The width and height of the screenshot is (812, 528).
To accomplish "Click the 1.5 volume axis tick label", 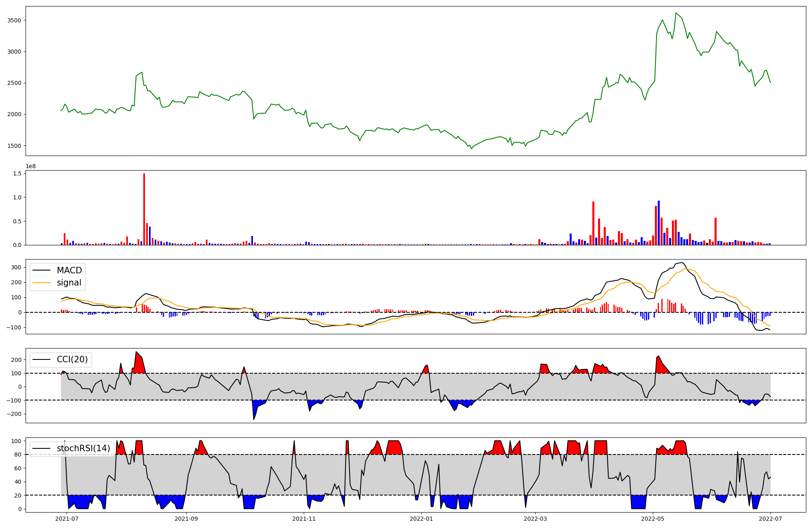I will coord(17,173).
